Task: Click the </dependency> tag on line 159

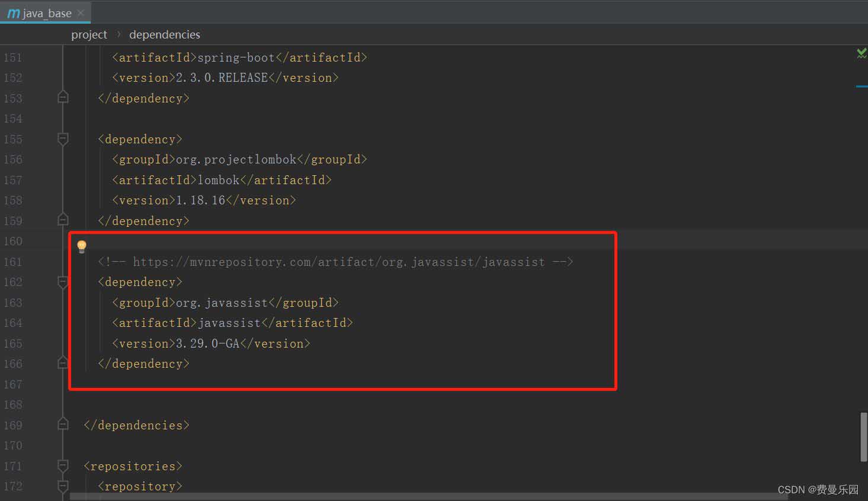Action: pyautogui.click(x=143, y=221)
